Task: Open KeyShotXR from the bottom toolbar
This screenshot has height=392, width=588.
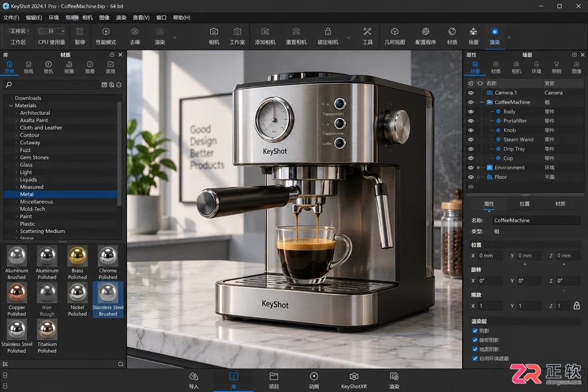Action: click(x=353, y=376)
